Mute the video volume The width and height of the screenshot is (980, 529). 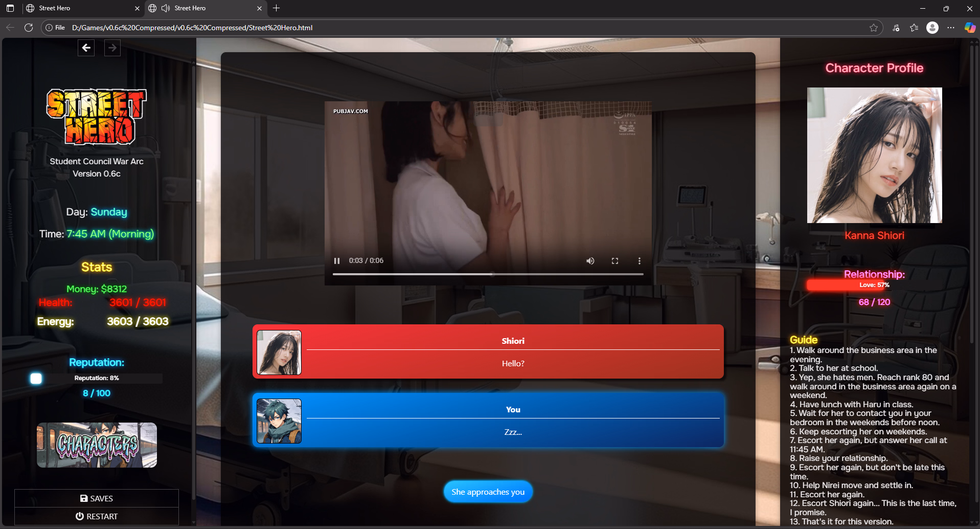coord(590,261)
